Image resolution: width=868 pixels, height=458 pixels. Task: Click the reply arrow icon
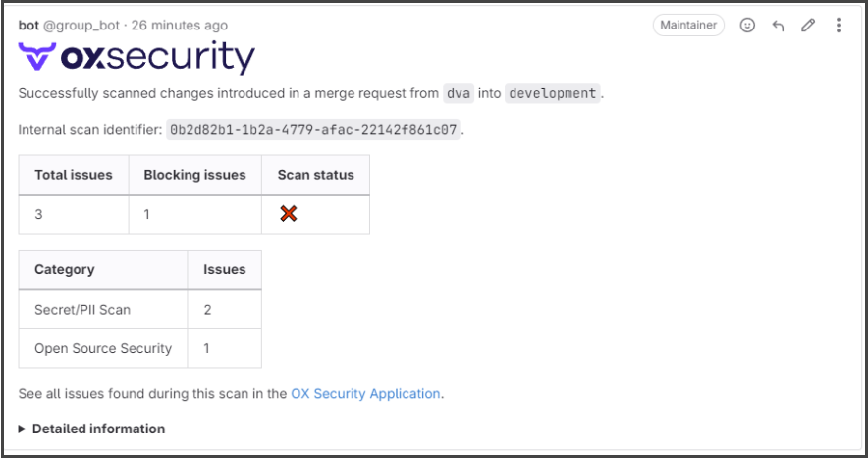tap(778, 26)
